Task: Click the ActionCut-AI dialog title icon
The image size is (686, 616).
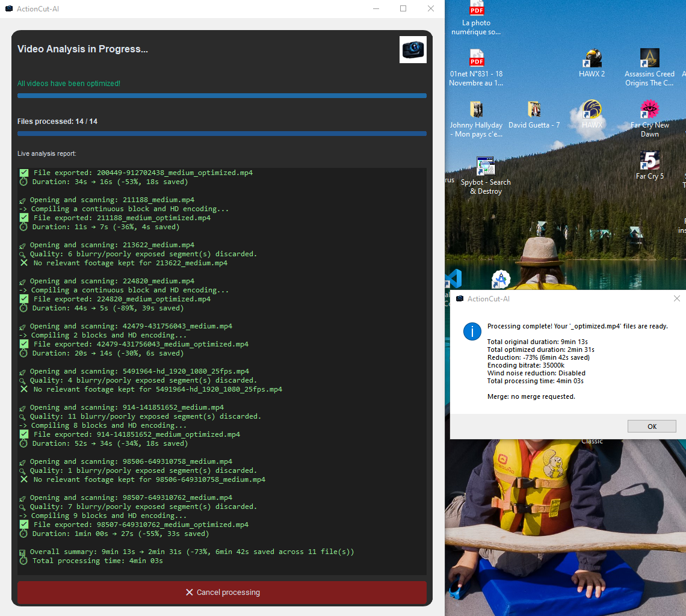Action: [x=459, y=299]
